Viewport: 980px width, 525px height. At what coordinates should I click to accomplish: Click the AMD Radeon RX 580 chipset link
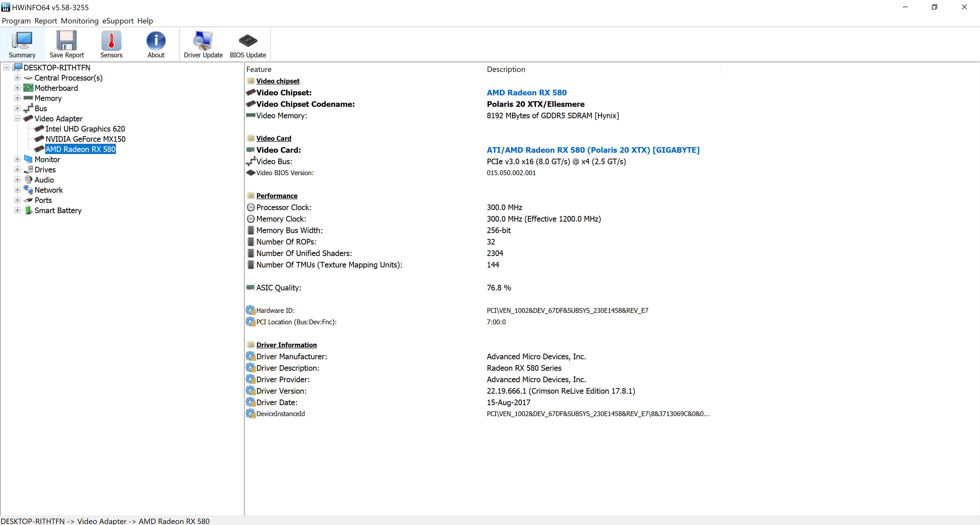pyautogui.click(x=526, y=92)
